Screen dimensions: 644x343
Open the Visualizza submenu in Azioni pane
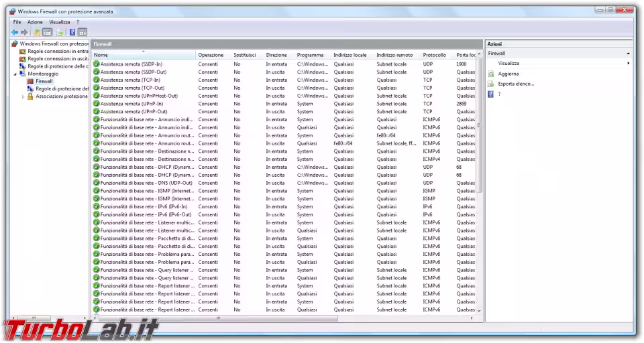coord(508,63)
